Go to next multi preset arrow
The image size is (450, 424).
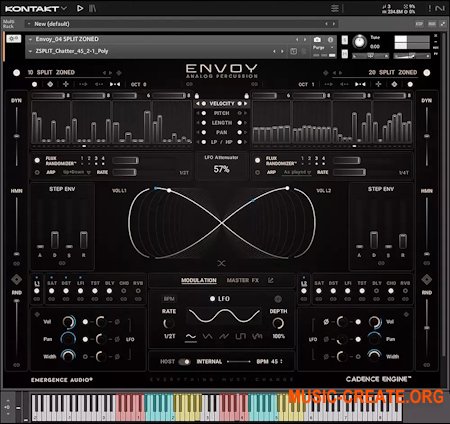pos(333,24)
